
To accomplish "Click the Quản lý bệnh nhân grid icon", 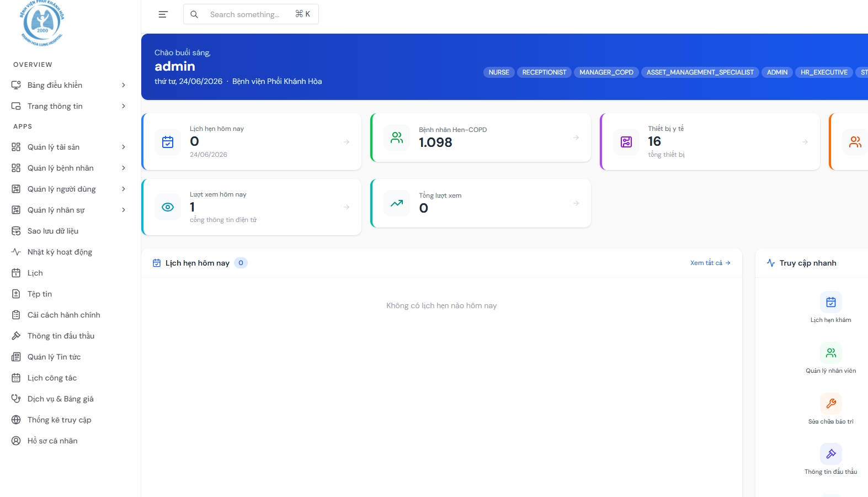I will [x=16, y=168].
